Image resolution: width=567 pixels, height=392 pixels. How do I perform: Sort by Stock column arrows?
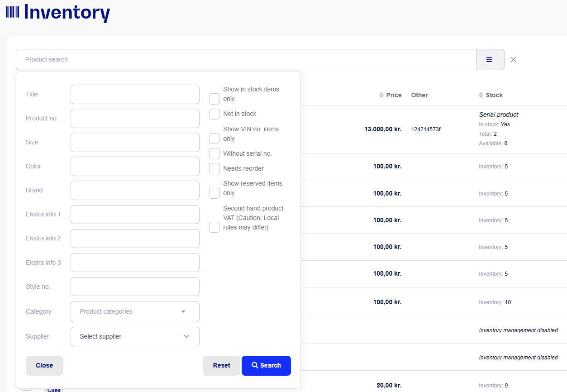click(x=481, y=95)
